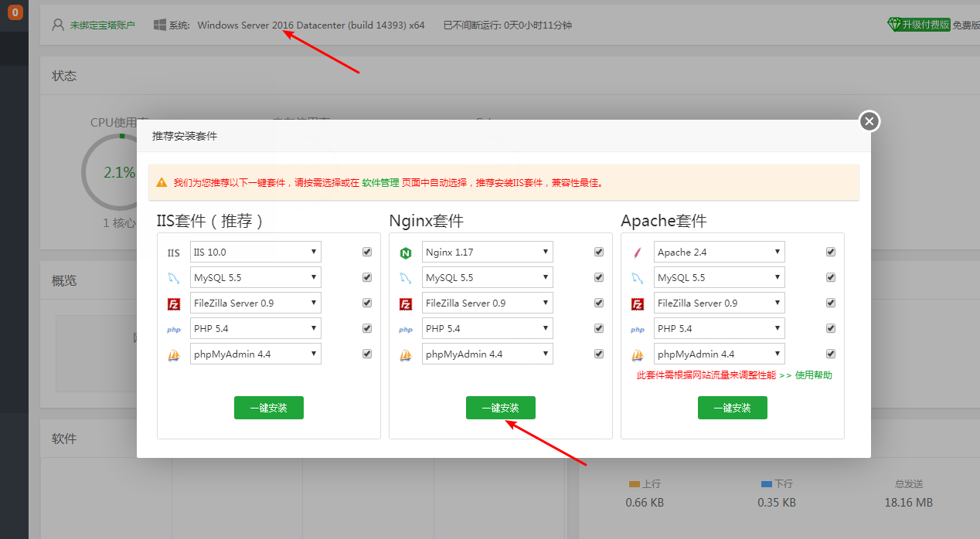Click phpMyAdmin icon in Apache suite

tap(638, 355)
